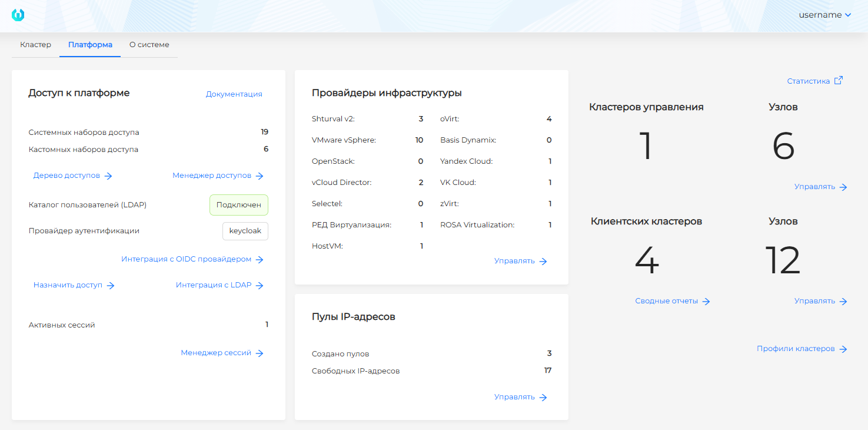Click the Shturval v2 provider row

(x=367, y=119)
